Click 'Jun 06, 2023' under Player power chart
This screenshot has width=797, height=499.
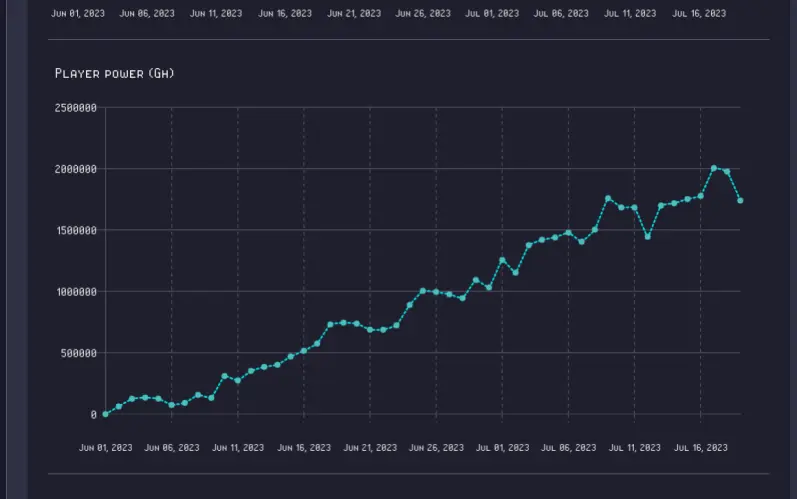pos(172,448)
